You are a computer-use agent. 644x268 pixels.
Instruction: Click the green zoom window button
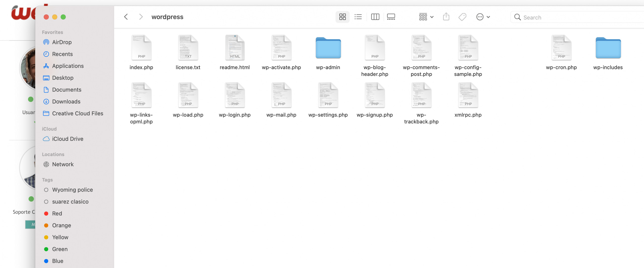tap(63, 17)
